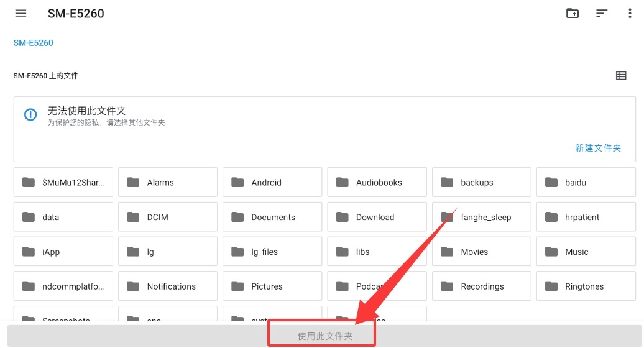Click the 新建文件夹 link

[x=597, y=148]
